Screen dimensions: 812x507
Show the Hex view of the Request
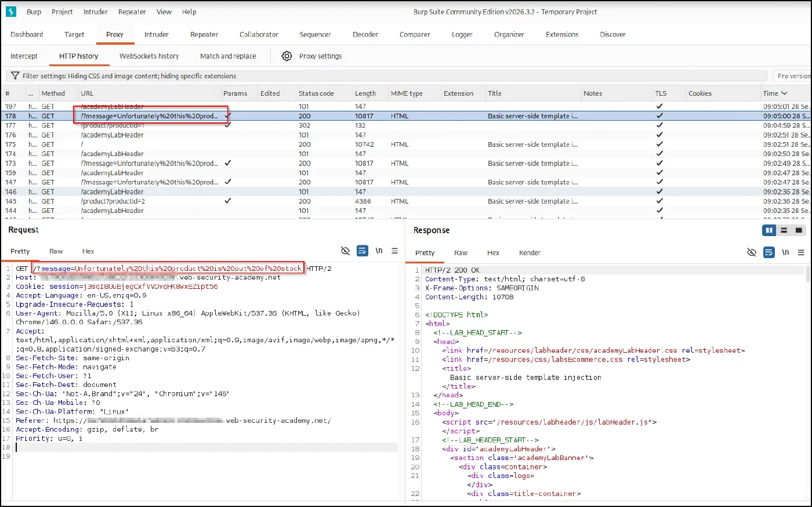88,251
